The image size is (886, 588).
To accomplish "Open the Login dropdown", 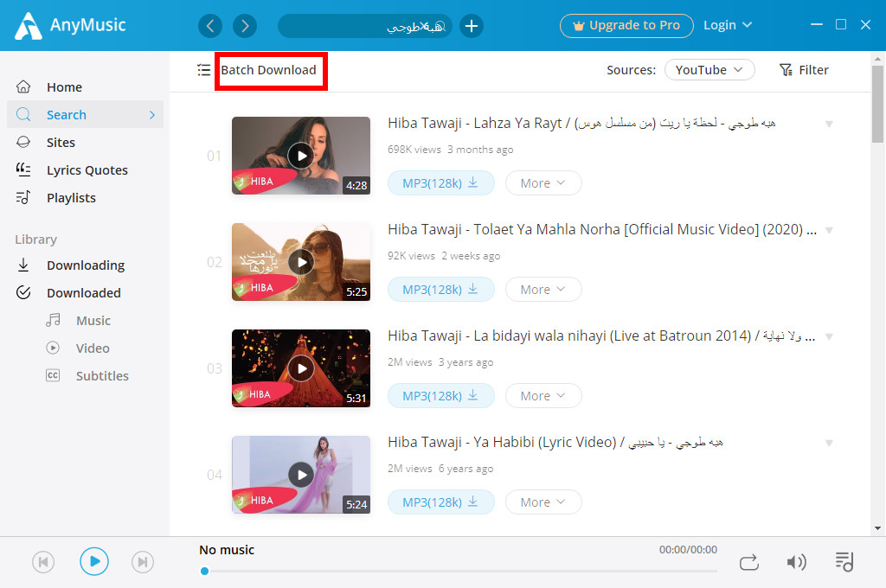I will 728,25.
